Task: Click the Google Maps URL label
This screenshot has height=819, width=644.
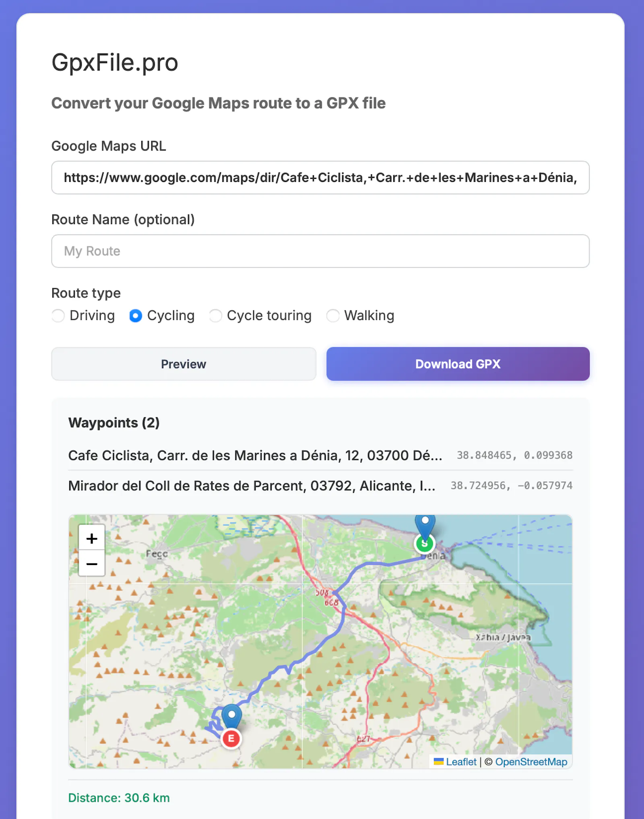Action: (109, 146)
